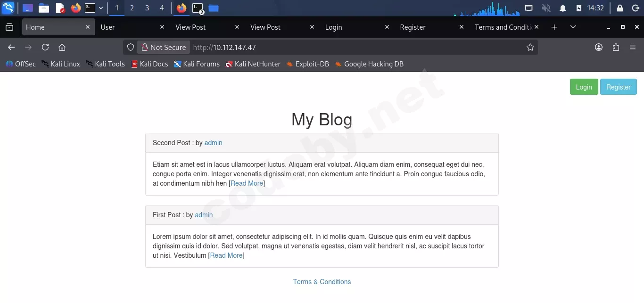
Task: Open the Firefox extensions puzzle icon
Action: coord(616,47)
